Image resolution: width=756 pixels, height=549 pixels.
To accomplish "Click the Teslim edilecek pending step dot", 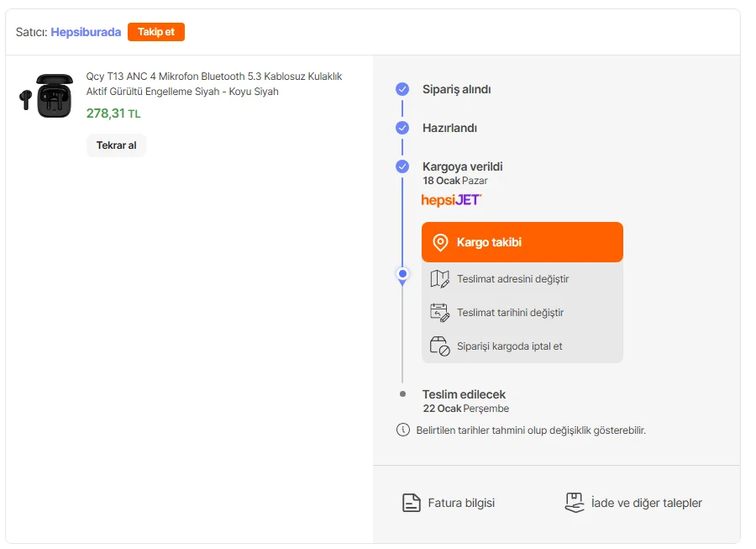I will click(x=402, y=393).
